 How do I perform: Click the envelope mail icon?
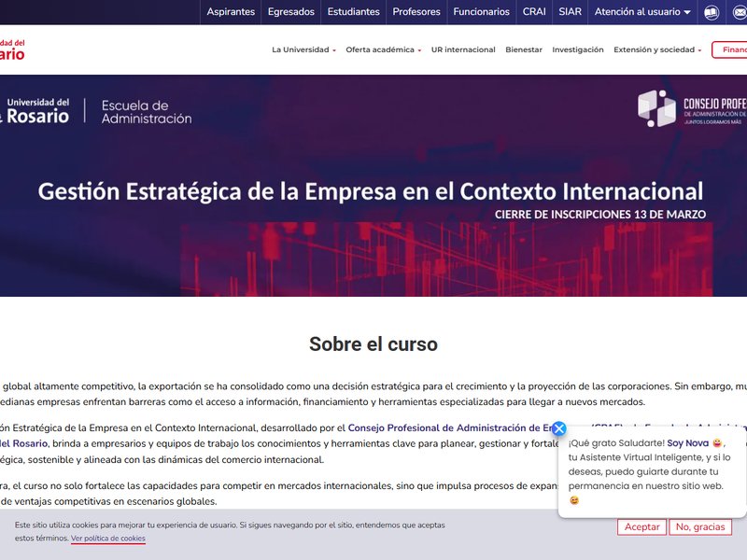(740, 12)
